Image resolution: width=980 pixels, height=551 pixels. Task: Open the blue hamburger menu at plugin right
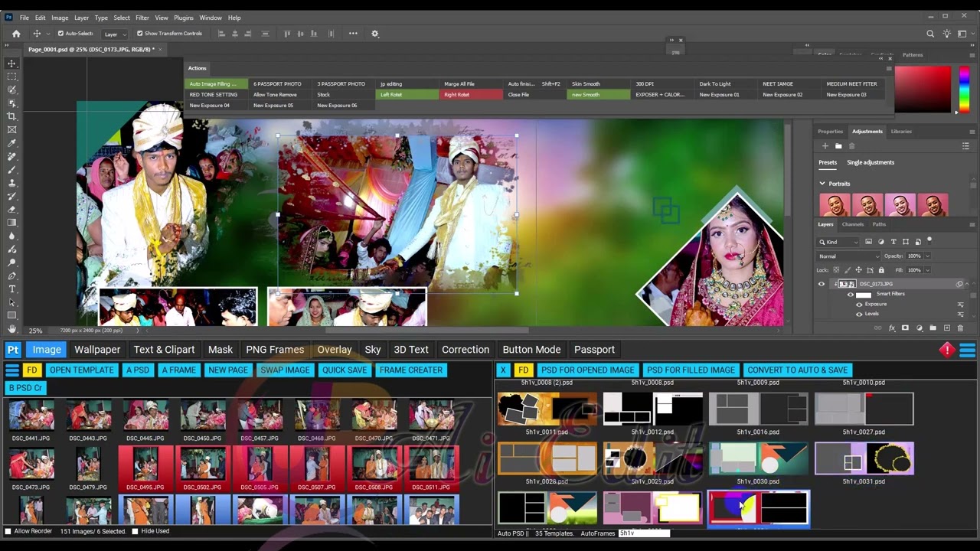pos(967,350)
